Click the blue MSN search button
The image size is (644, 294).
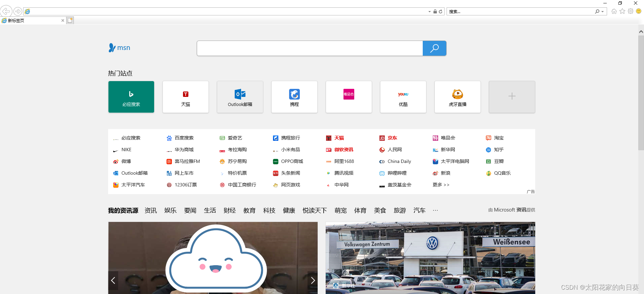[434, 48]
